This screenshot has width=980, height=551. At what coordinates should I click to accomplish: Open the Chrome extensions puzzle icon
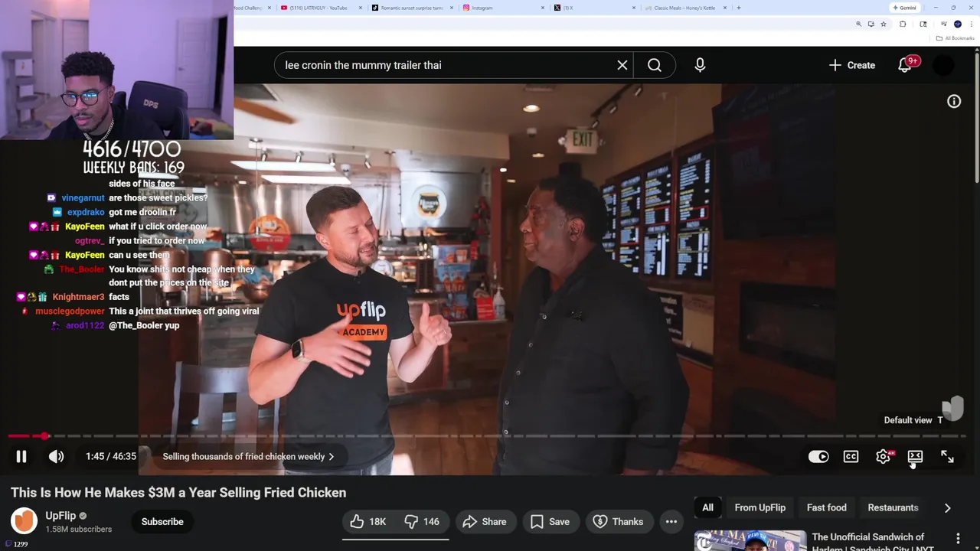pos(903,24)
